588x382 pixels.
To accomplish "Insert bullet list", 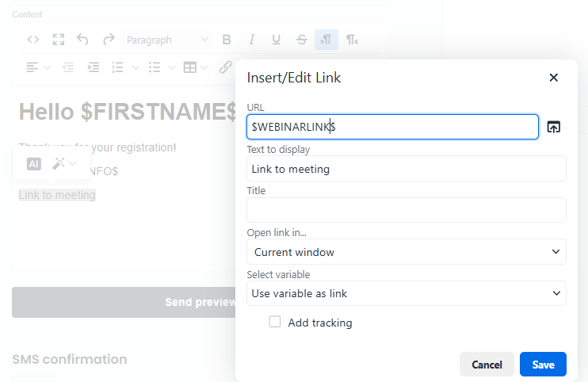I will (x=155, y=67).
